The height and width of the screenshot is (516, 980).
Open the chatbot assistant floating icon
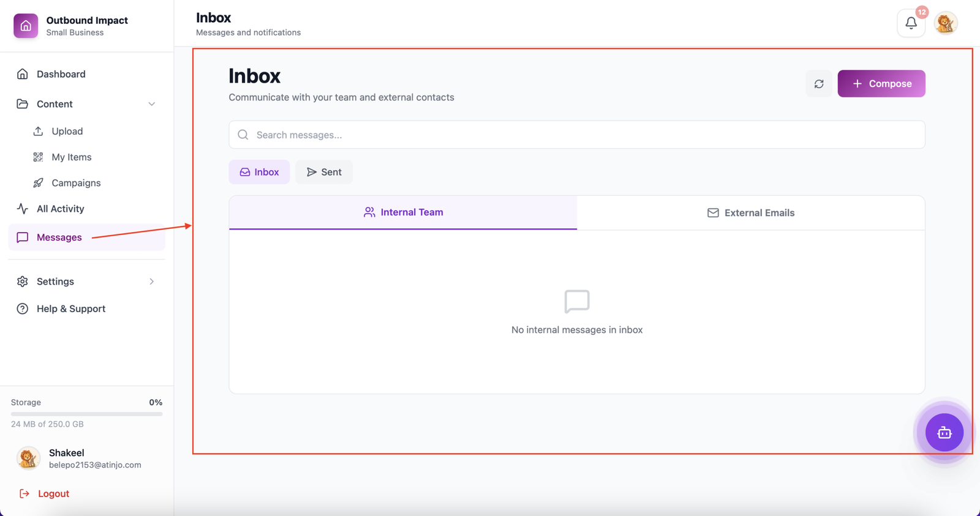click(944, 433)
